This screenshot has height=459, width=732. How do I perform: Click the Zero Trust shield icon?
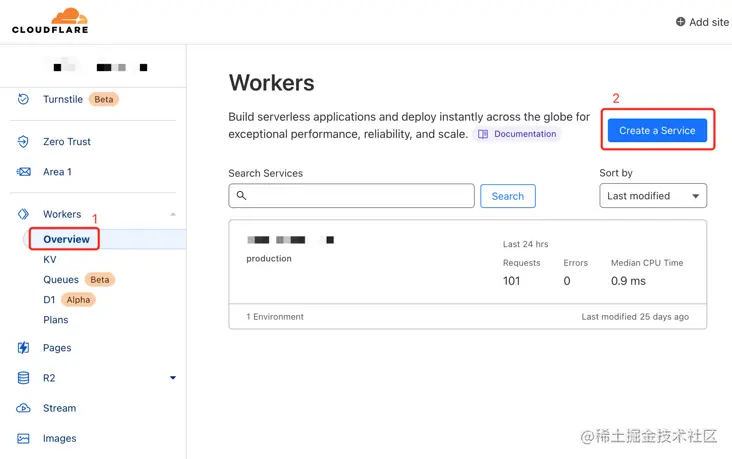point(23,142)
